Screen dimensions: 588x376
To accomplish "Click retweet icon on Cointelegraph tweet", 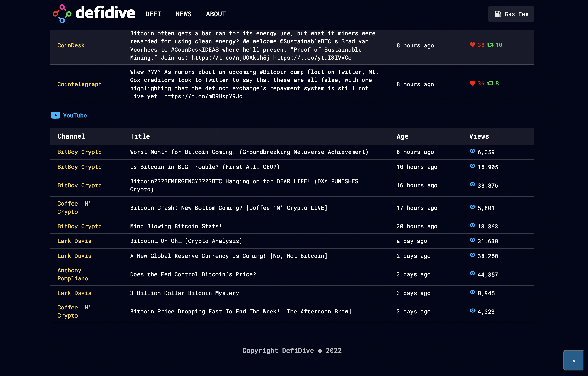I will (490, 83).
